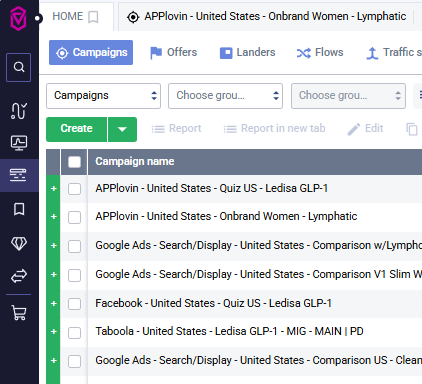Expand row Google Ads Comparison w/Lympho
This screenshot has width=422, height=384.
point(54,246)
